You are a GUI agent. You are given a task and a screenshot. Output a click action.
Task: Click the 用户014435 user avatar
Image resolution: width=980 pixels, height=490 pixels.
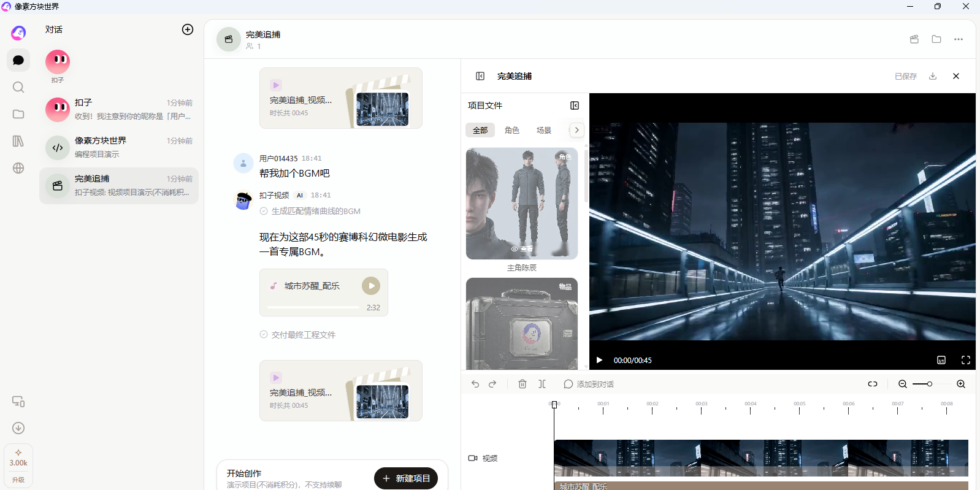tap(243, 163)
